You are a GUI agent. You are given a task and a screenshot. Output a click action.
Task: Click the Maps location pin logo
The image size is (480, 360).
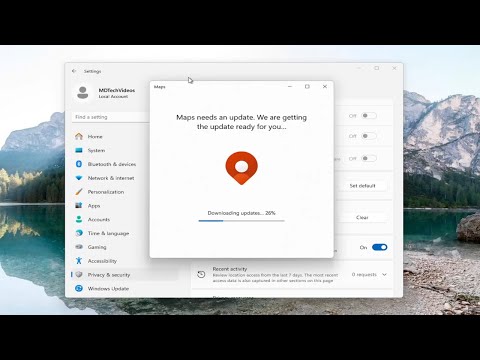tap(242, 168)
